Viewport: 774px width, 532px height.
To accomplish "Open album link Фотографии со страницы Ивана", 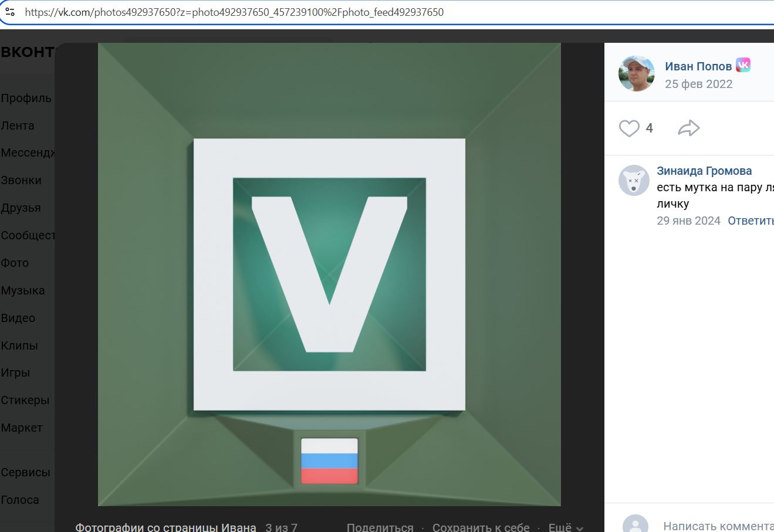I will click(166, 527).
